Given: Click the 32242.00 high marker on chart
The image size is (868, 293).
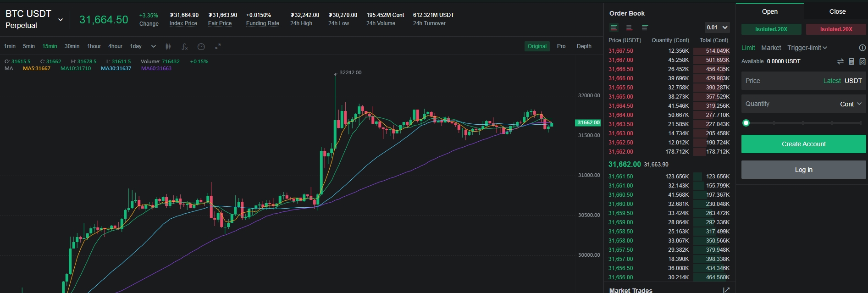Looking at the screenshot, I should 350,72.
